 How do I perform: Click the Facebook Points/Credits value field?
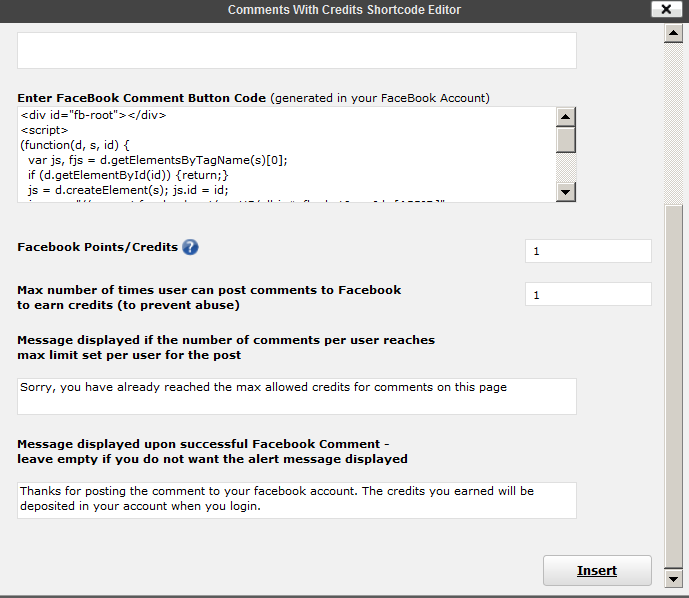tap(588, 251)
